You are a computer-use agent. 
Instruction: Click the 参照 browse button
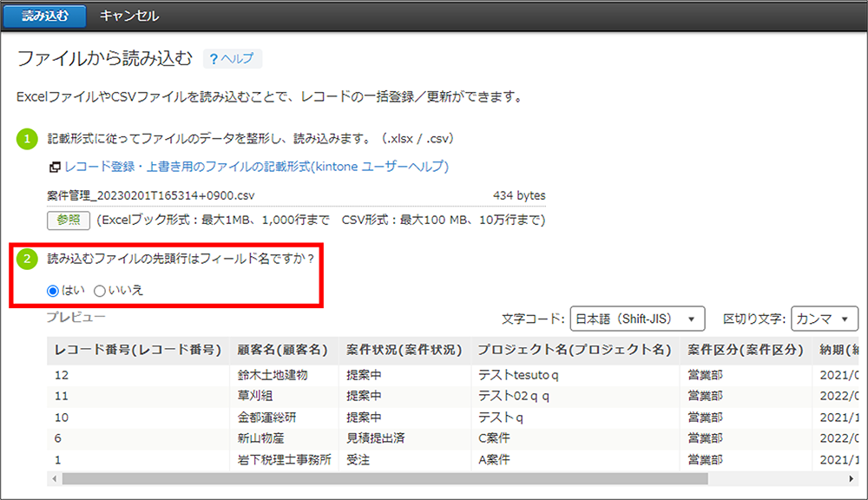[68, 220]
